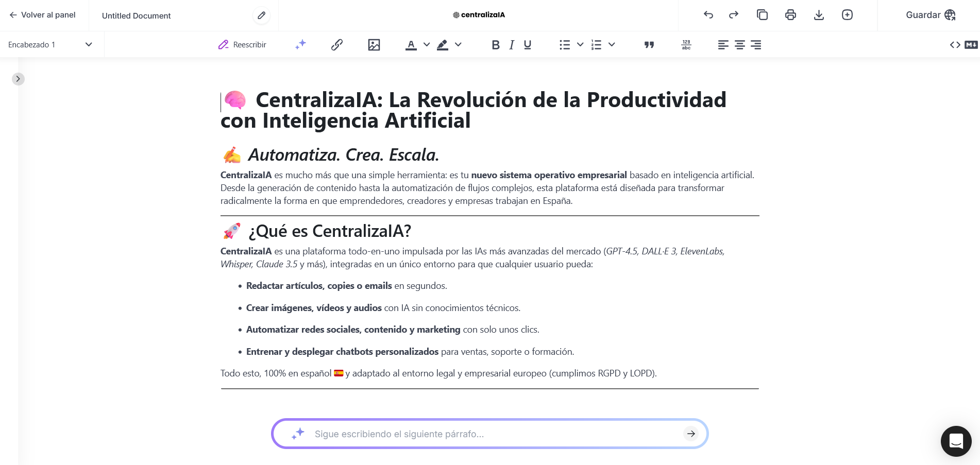Copy document content icon
980x465 pixels.
762,15
